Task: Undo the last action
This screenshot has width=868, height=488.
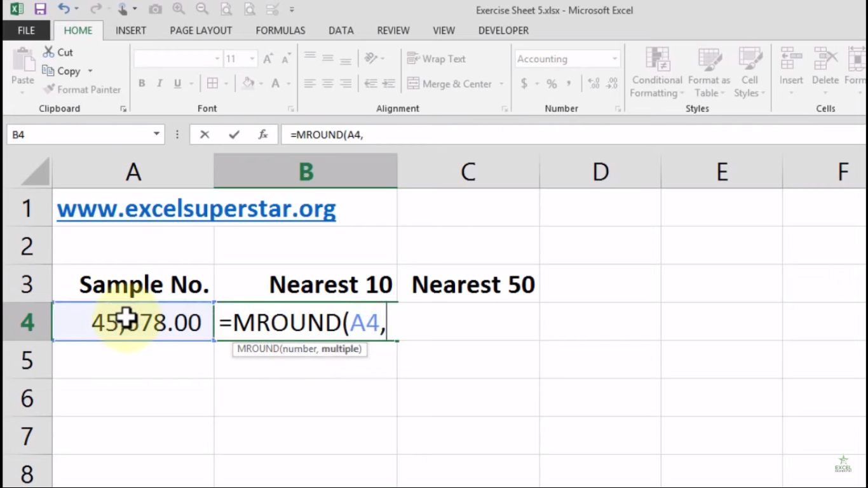Action: 64,9
